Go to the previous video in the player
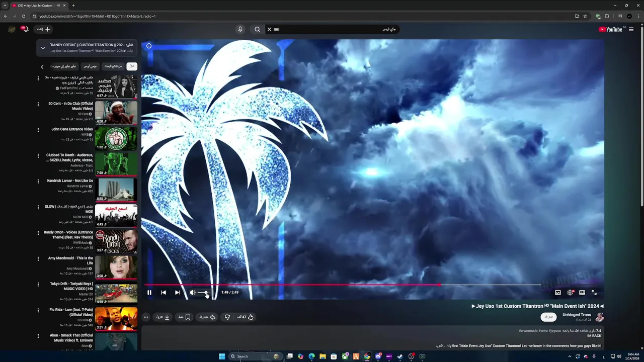This screenshot has width=644, height=362. (x=164, y=292)
